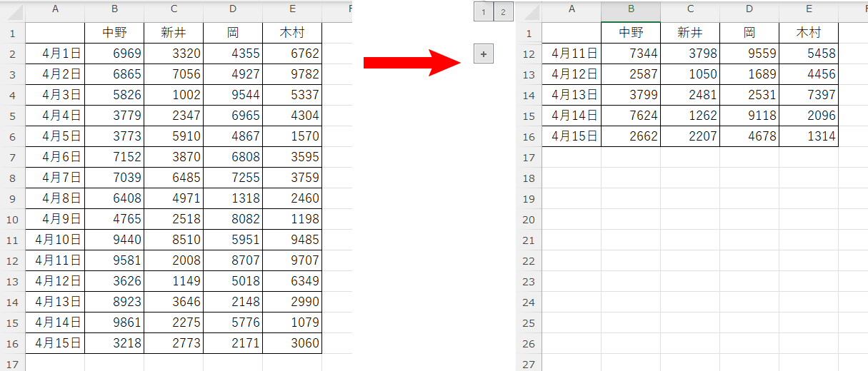Click the 中野 header cell in left table
Viewport: 868px width, 371px height.
[x=114, y=33]
